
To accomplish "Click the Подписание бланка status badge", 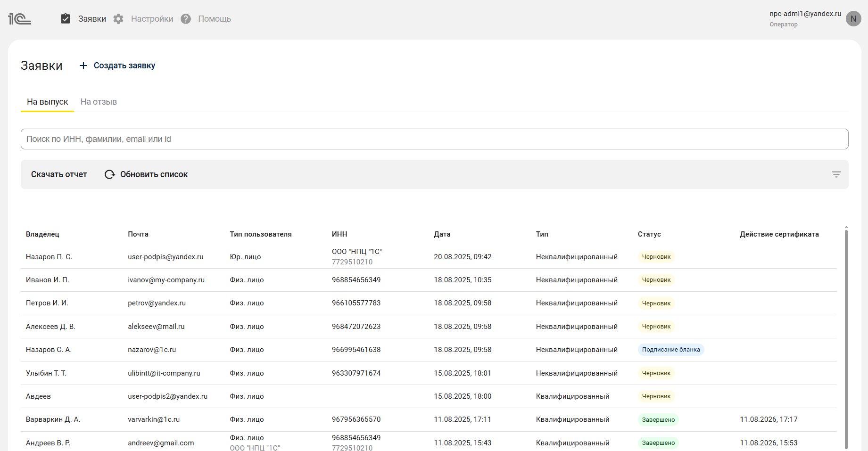I will [671, 350].
